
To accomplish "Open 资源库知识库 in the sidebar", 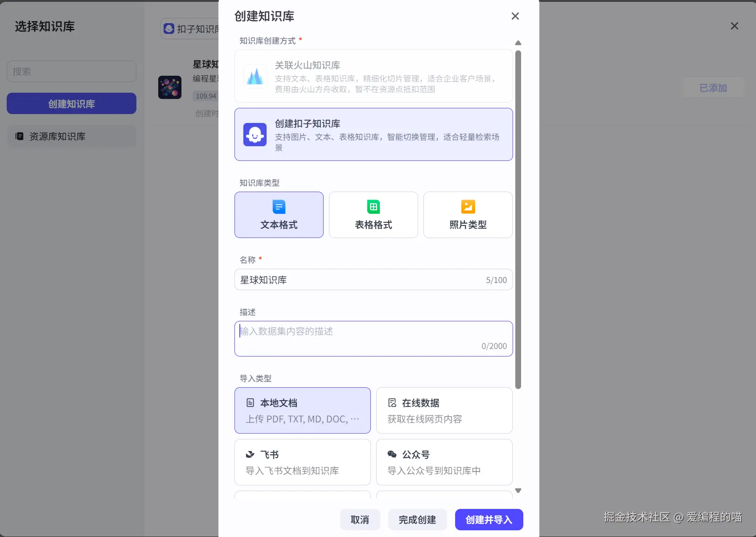I will pos(71,136).
